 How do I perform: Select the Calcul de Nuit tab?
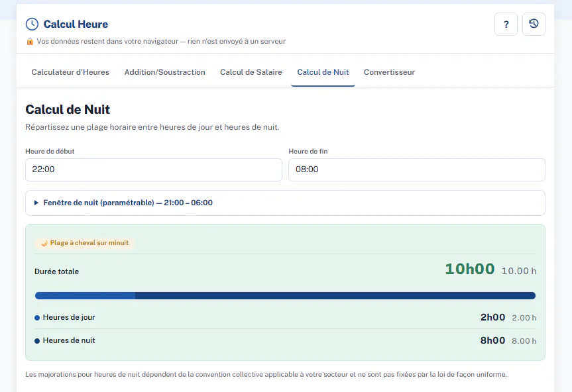click(323, 72)
